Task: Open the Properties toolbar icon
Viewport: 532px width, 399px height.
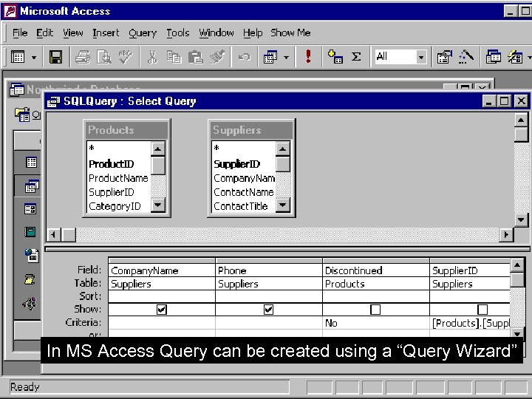Action: 445,57
